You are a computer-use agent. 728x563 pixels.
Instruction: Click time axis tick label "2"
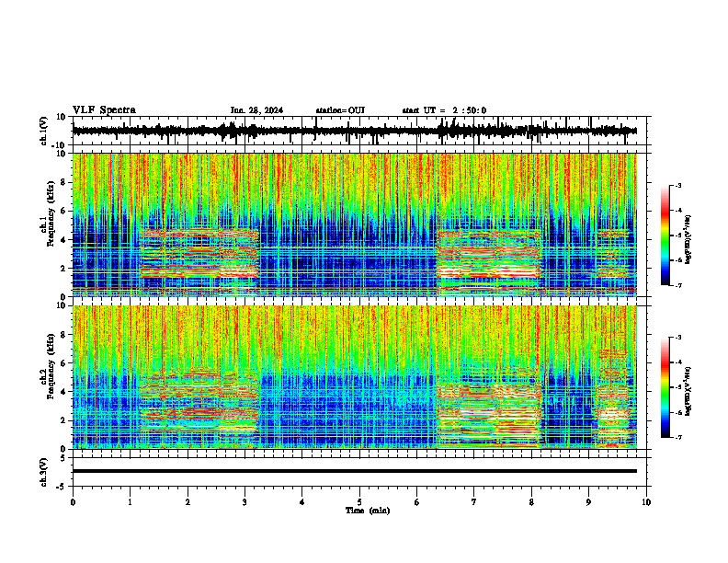[x=188, y=502]
